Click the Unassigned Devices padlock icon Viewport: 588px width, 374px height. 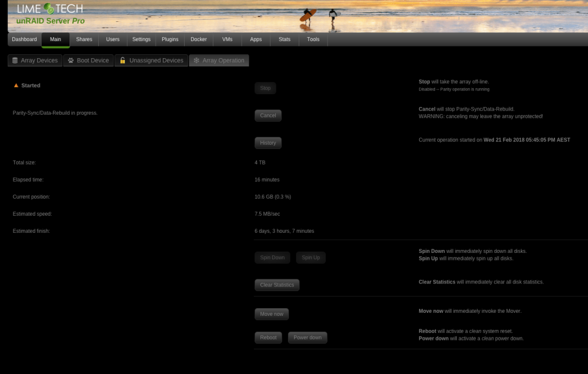(x=123, y=61)
